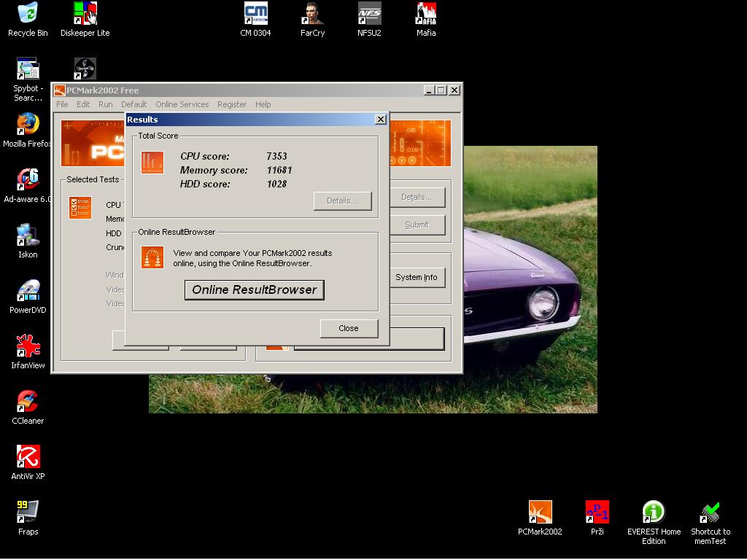Click the System Info button

pyautogui.click(x=416, y=277)
